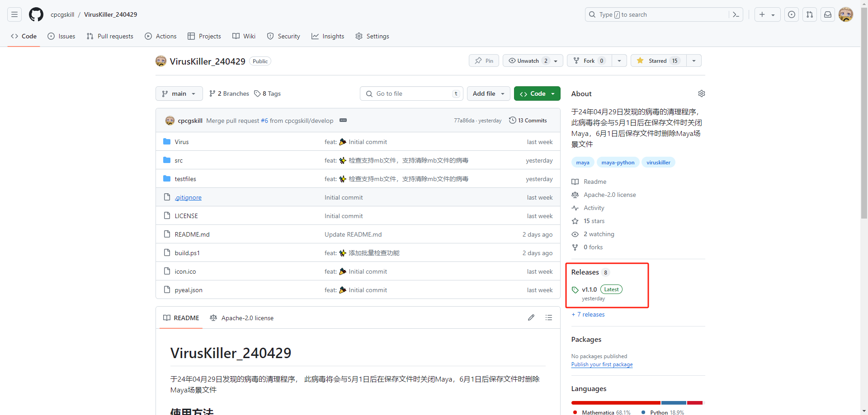Open the src folder
Image resolution: width=868 pixels, height=415 pixels.
pyautogui.click(x=179, y=160)
